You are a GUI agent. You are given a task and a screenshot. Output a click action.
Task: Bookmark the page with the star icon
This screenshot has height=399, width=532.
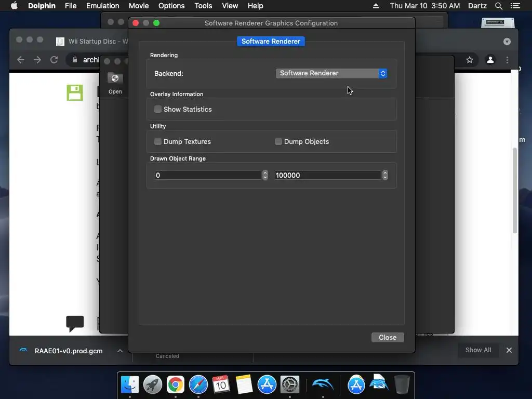(x=470, y=60)
